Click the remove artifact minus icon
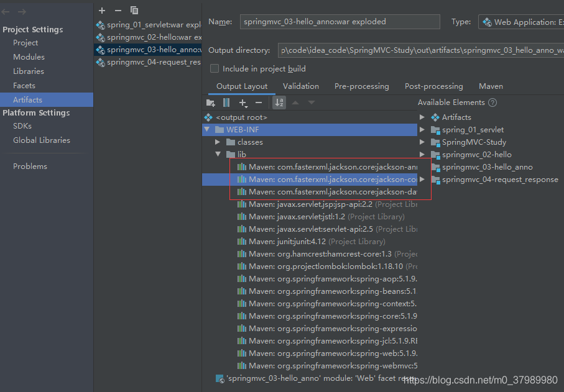Screen dimensions: 564x392 pos(118,11)
